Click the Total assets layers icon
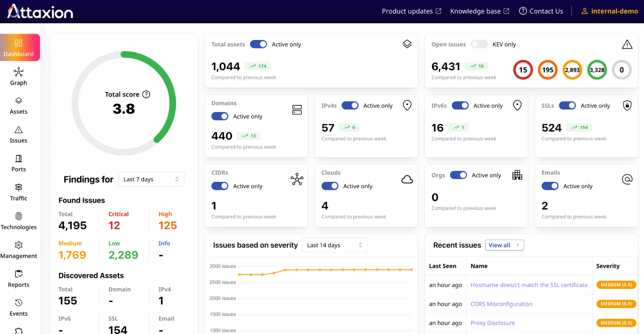Image resolution: width=644 pixels, height=334 pixels. tap(407, 44)
